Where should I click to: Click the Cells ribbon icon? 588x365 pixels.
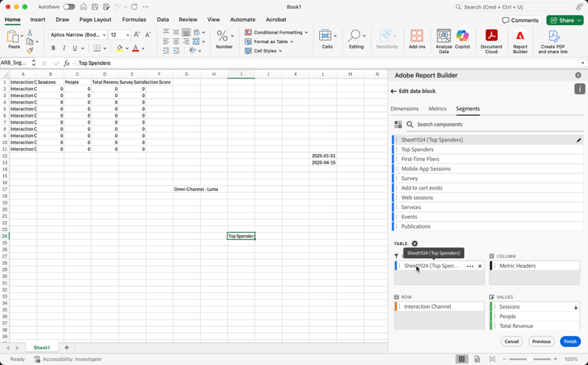pos(325,36)
